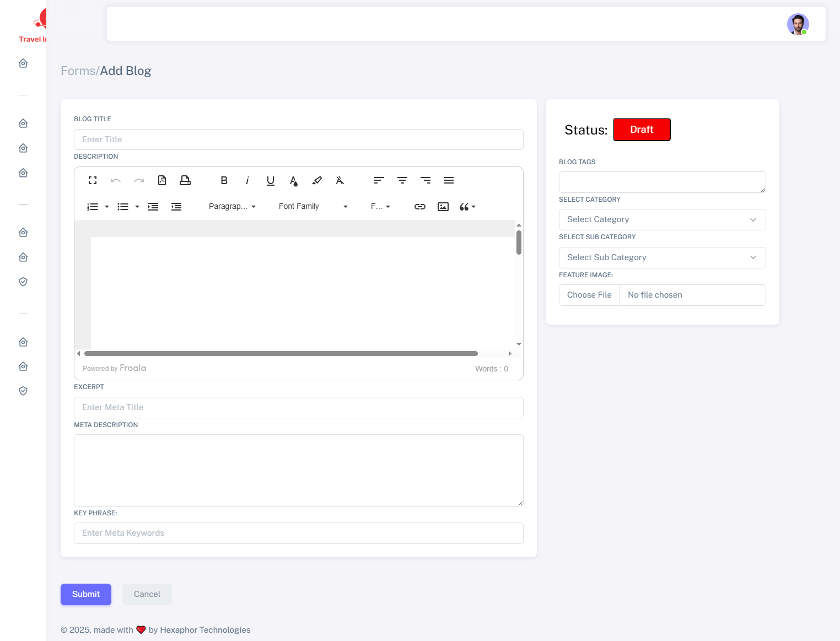840x641 pixels.
Task: Open the Paragraph format dropdown
Action: point(232,207)
